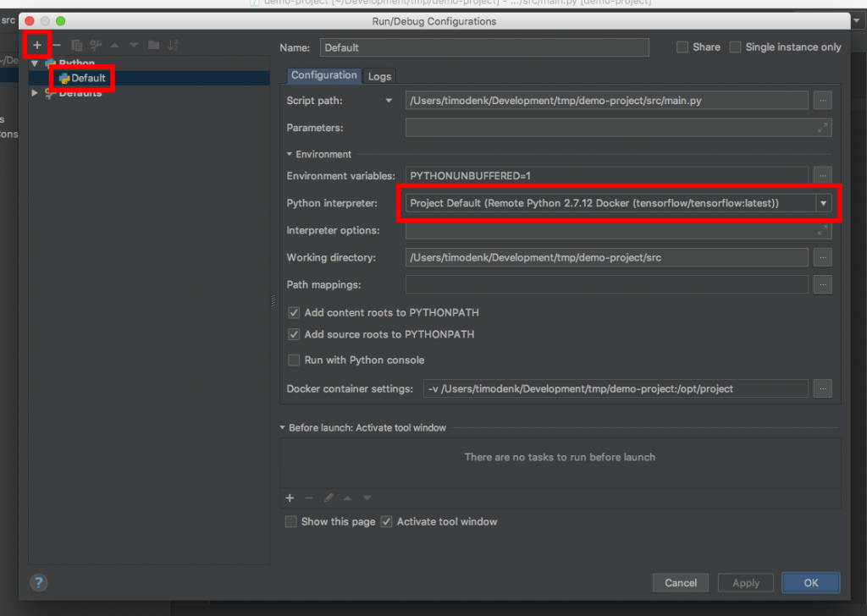The height and width of the screenshot is (616, 867).
Task: Open help with the question mark button
Action: (x=38, y=582)
